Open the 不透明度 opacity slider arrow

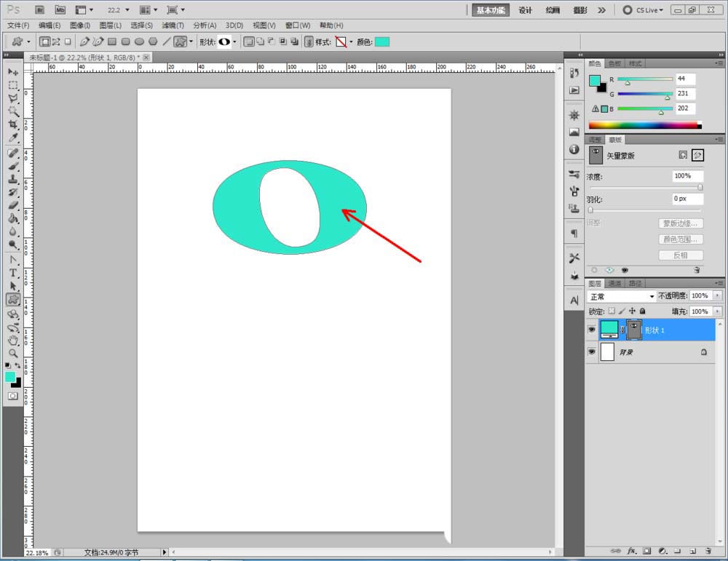717,295
